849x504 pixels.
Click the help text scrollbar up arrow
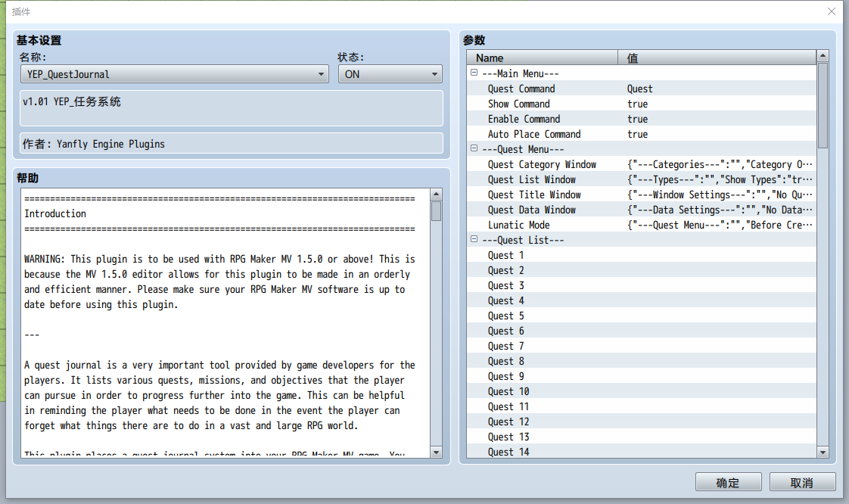click(436, 194)
